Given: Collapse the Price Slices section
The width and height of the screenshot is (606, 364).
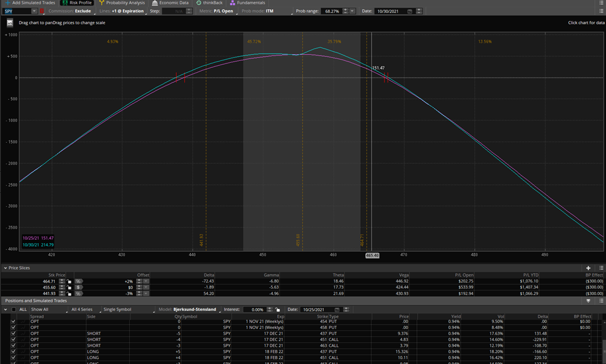Looking at the screenshot, I should (x=6, y=268).
